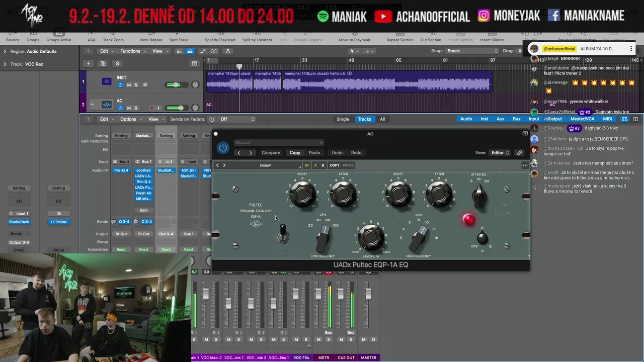Select UAD state A button
Image resolution: width=644 pixels, height=362 pixels.
[315, 165]
